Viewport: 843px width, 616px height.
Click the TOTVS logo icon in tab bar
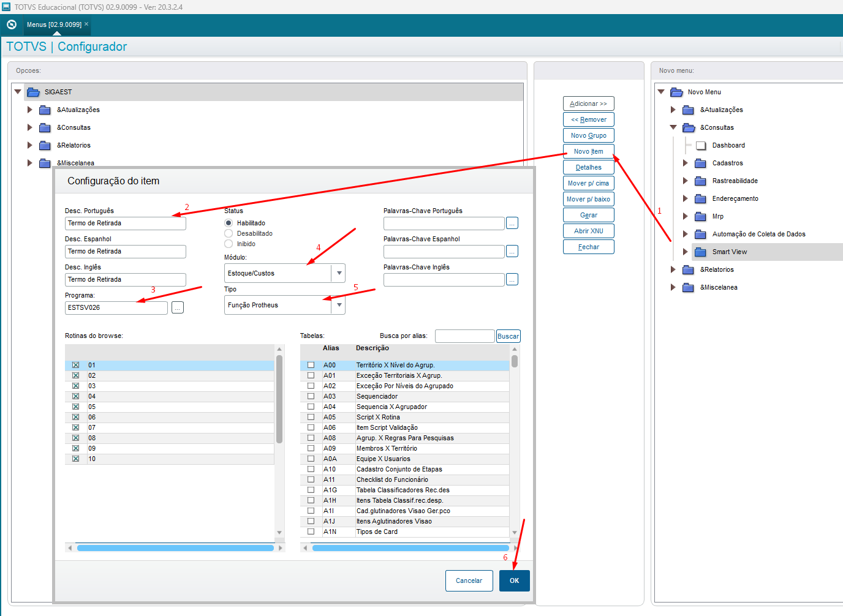click(12, 24)
